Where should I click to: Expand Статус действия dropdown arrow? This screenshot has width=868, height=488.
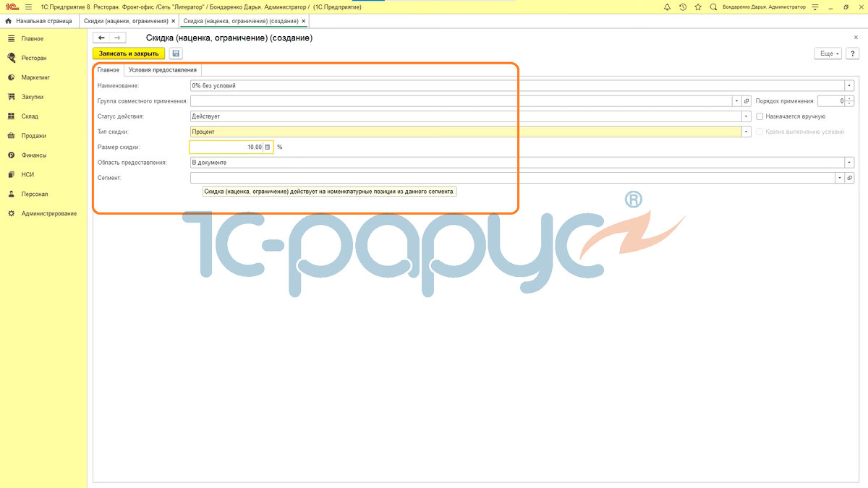pyautogui.click(x=747, y=116)
